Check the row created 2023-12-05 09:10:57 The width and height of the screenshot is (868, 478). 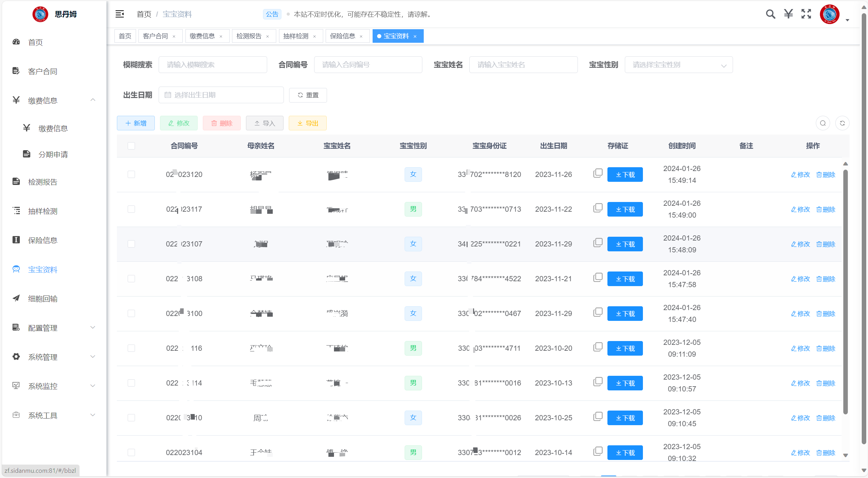point(131,383)
